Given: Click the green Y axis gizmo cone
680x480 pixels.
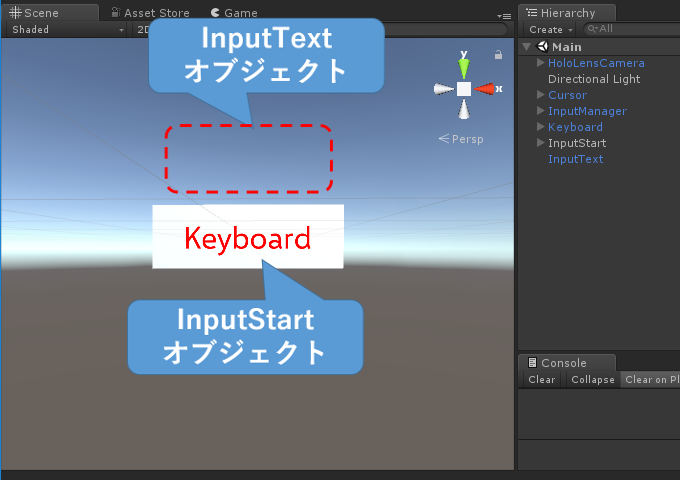Looking at the screenshot, I should click(x=464, y=68).
